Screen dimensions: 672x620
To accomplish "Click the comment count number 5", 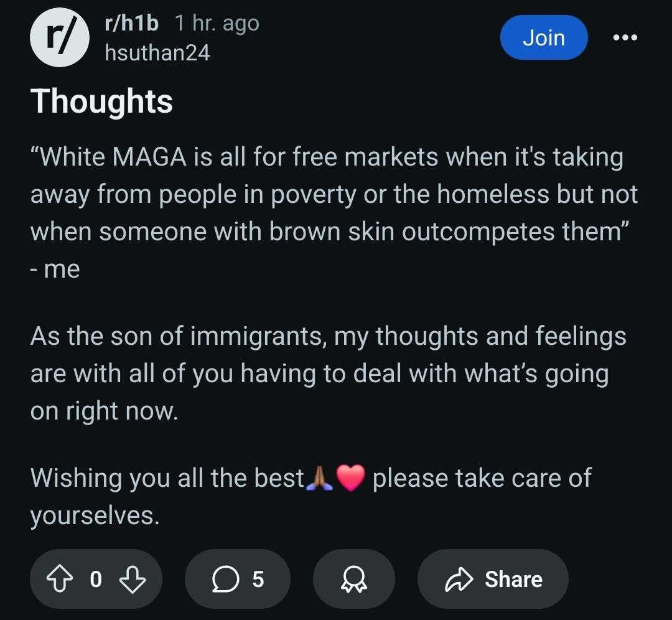I will [x=258, y=580].
